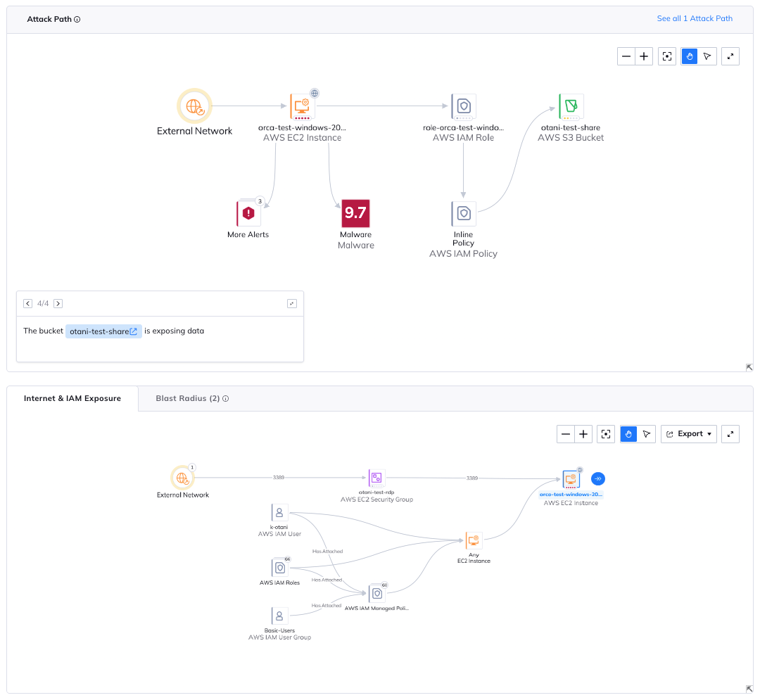
Task: Open See all 1 Attack Path link
Action: click(x=694, y=18)
